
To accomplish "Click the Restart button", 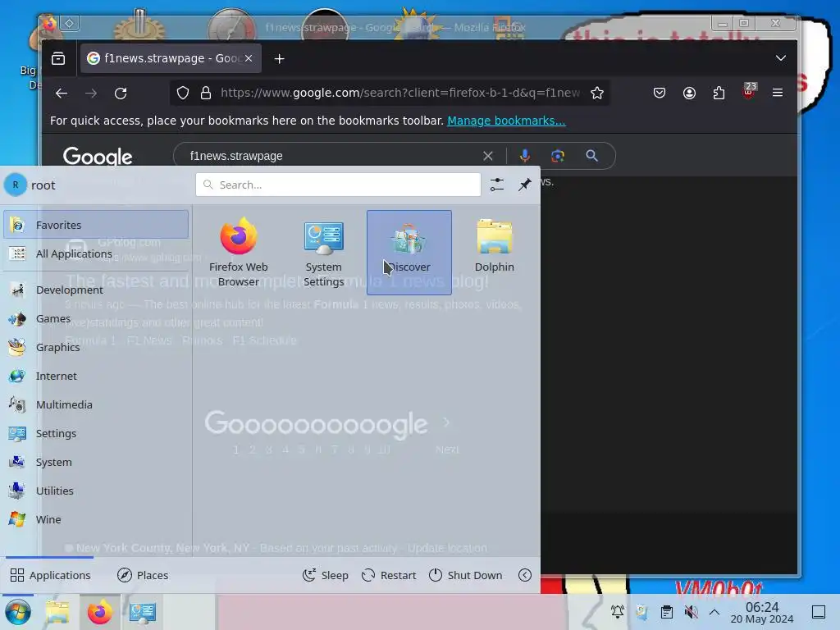I will point(389,575).
